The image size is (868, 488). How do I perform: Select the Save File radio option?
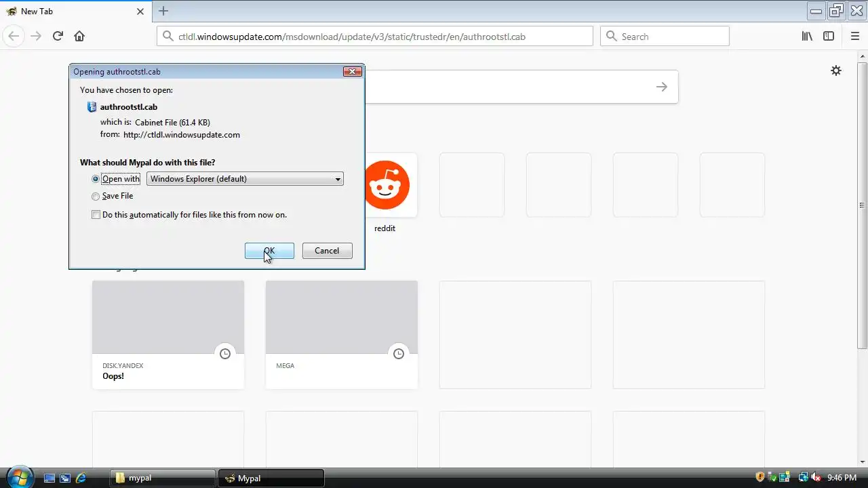pos(96,197)
